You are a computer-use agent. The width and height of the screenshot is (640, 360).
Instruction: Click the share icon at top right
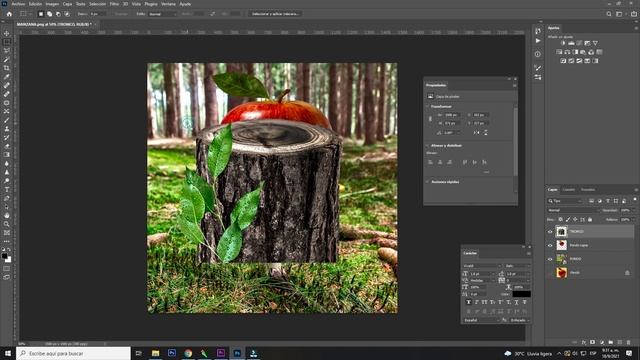[x=634, y=14]
